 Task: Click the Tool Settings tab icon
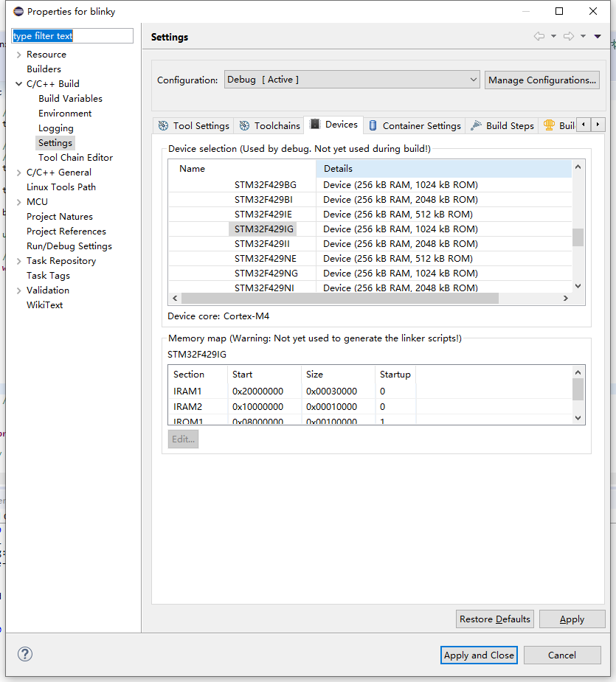[x=163, y=125]
